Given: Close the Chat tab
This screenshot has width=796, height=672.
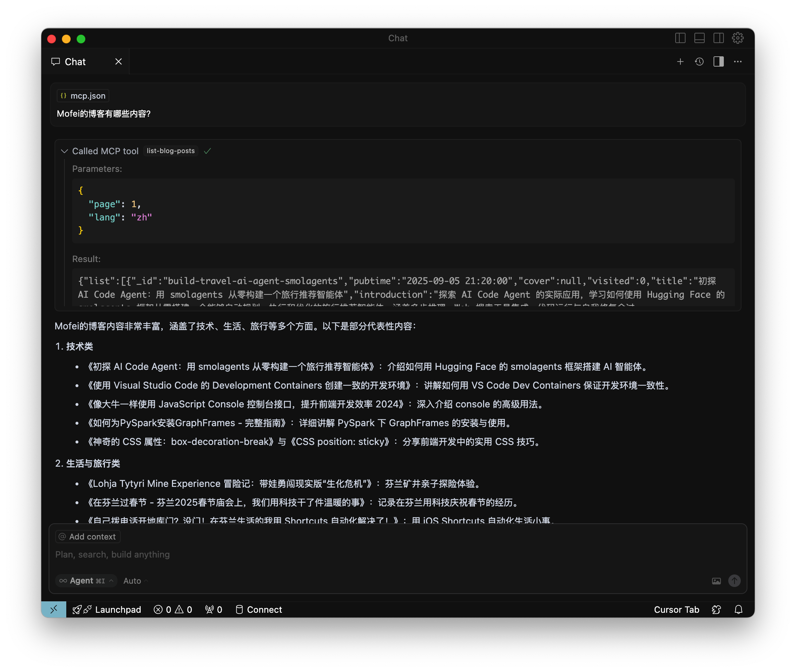Looking at the screenshot, I should click(x=119, y=62).
